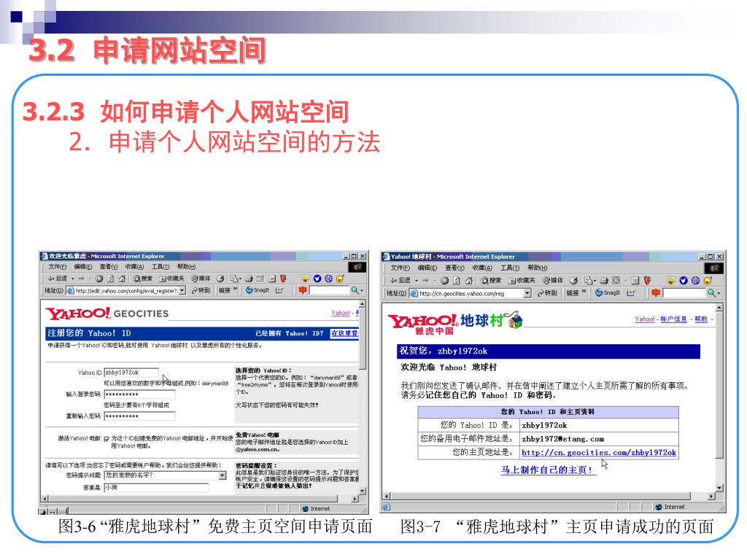Expand address bar dropdown in right IE window
The image size is (747, 560).
click(x=527, y=293)
